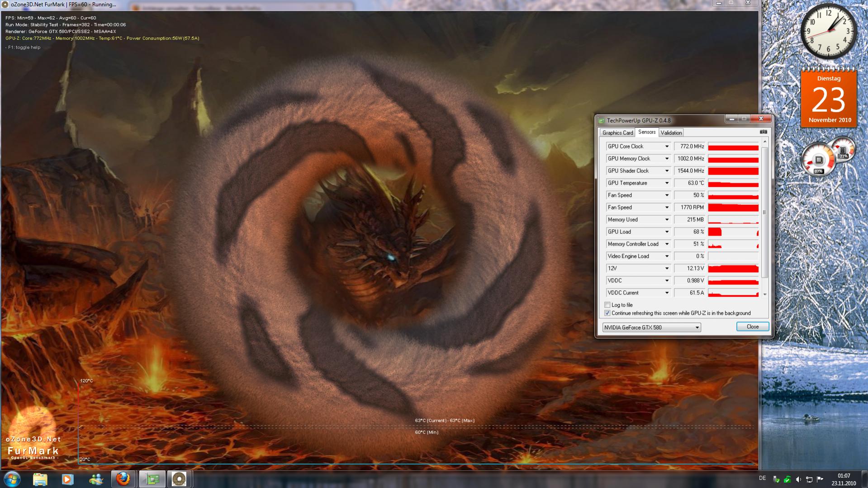Enable the Log to file checkbox
Screen dimensions: 868x488
607,305
